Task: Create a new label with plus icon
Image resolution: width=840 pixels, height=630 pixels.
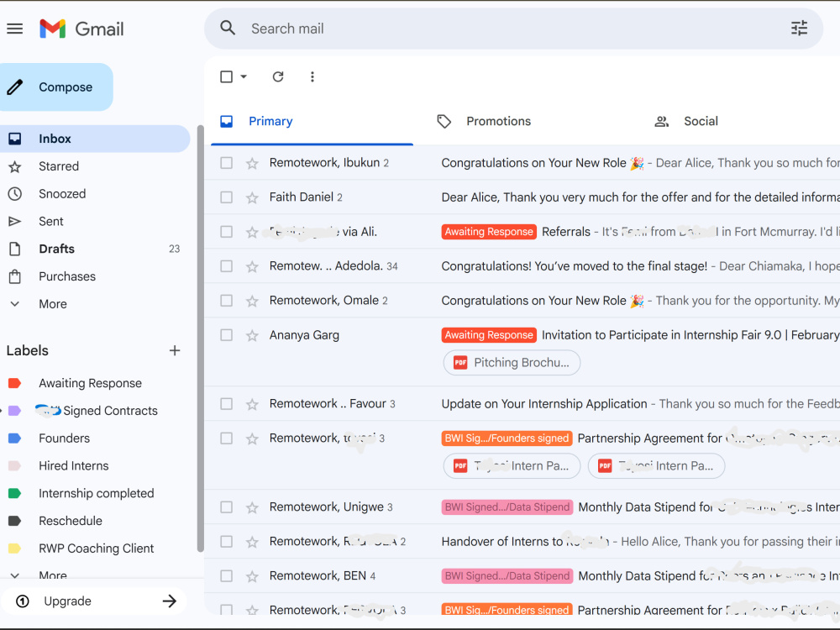Action: pos(175,350)
